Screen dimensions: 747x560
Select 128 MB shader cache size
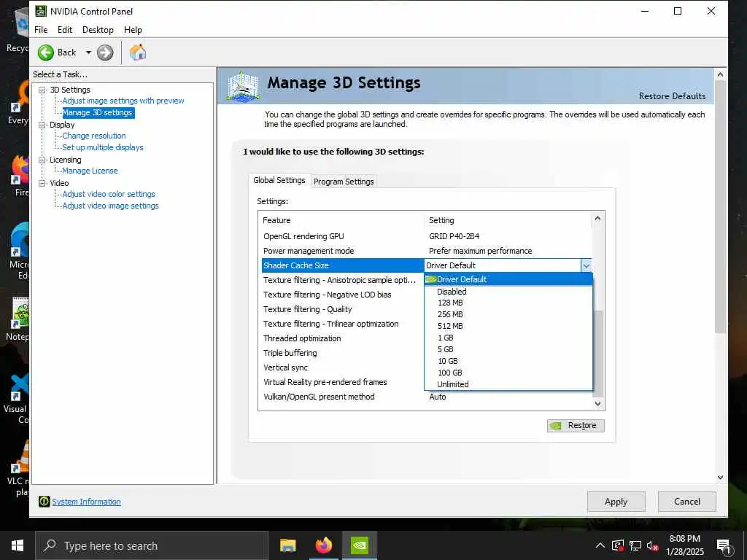click(508, 303)
